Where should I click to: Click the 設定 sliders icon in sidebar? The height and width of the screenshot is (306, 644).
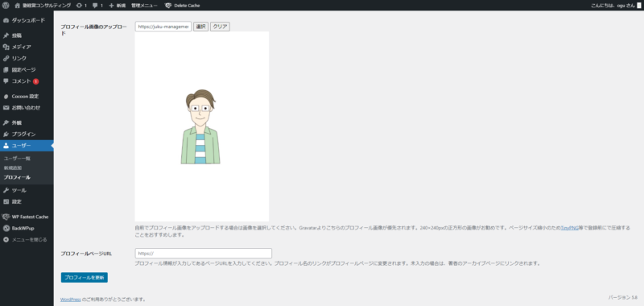(6, 201)
